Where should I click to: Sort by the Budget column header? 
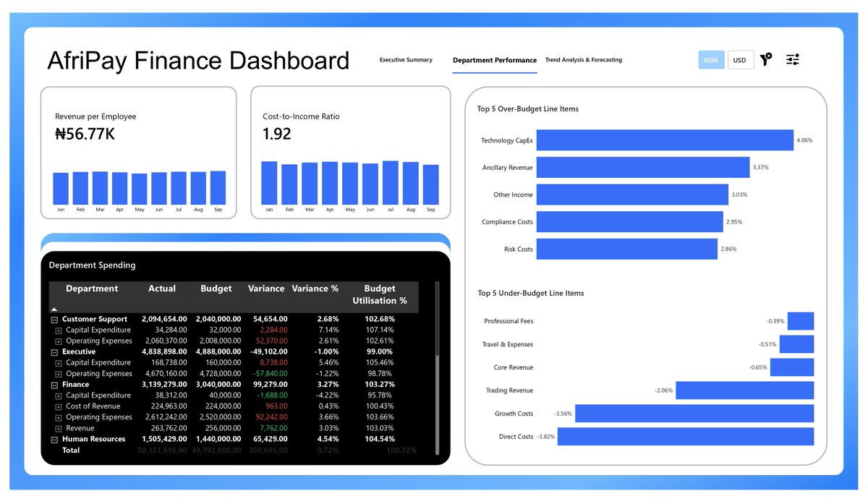click(216, 289)
